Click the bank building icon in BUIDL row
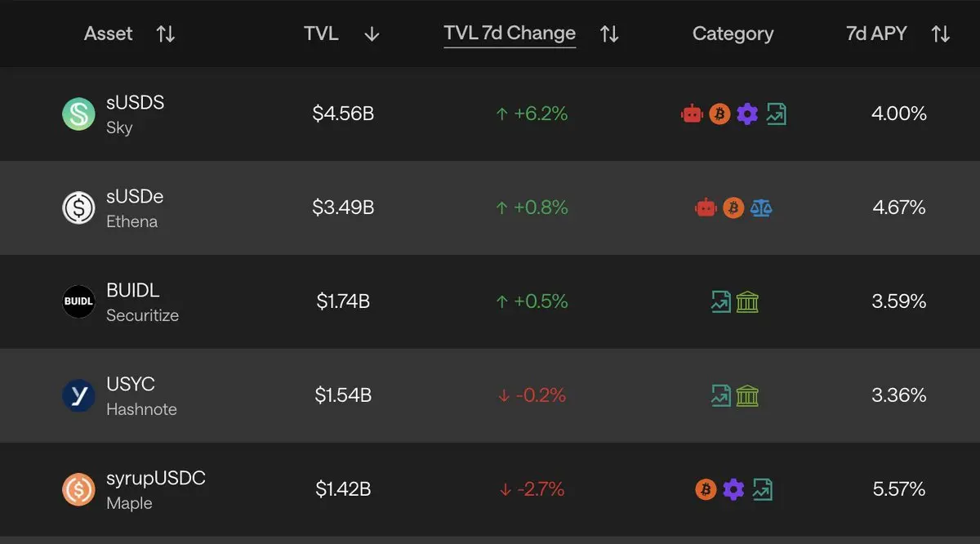980x544 pixels. pyautogui.click(x=747, y=302)
